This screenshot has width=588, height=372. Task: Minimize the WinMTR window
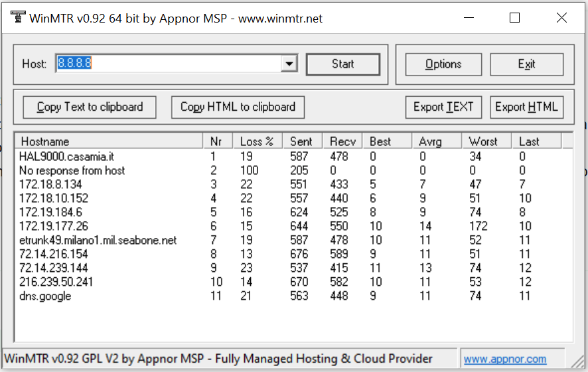(469, 18)
